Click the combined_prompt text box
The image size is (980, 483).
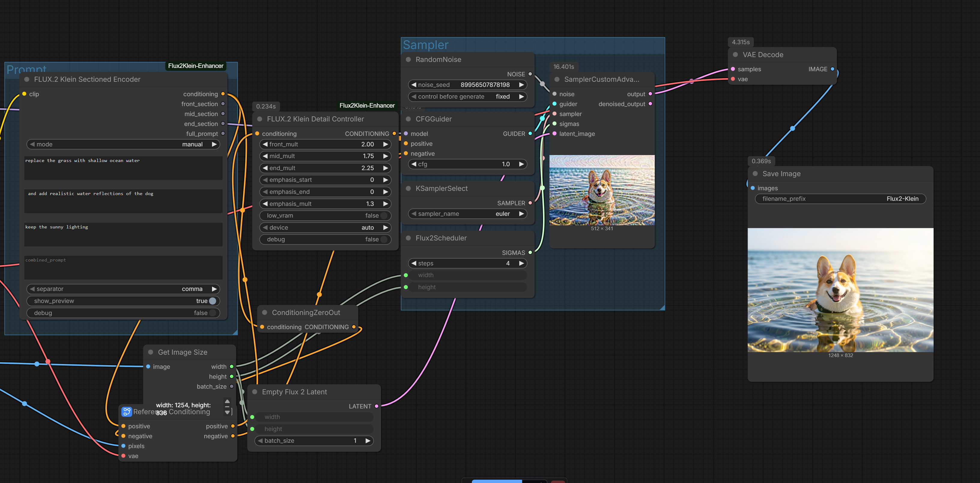pyautogui.click(x=123, y=267)
